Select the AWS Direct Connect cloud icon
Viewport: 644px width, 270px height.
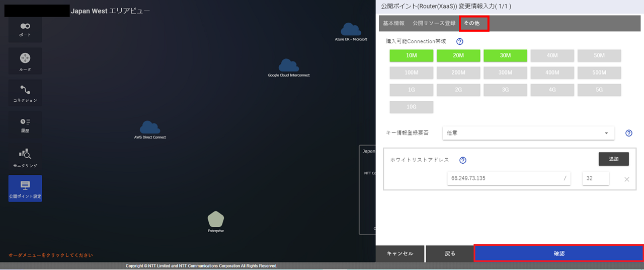click(x=150, y=127)
